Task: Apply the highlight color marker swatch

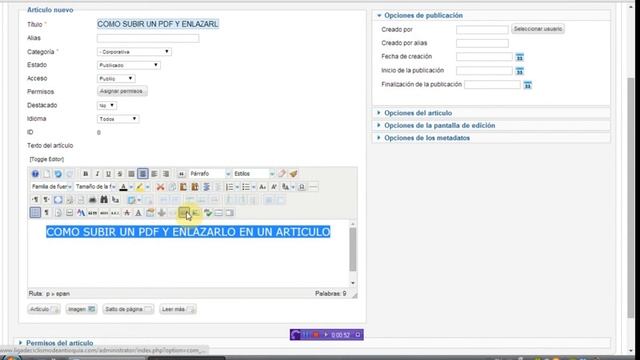Action: click(140, 187)
